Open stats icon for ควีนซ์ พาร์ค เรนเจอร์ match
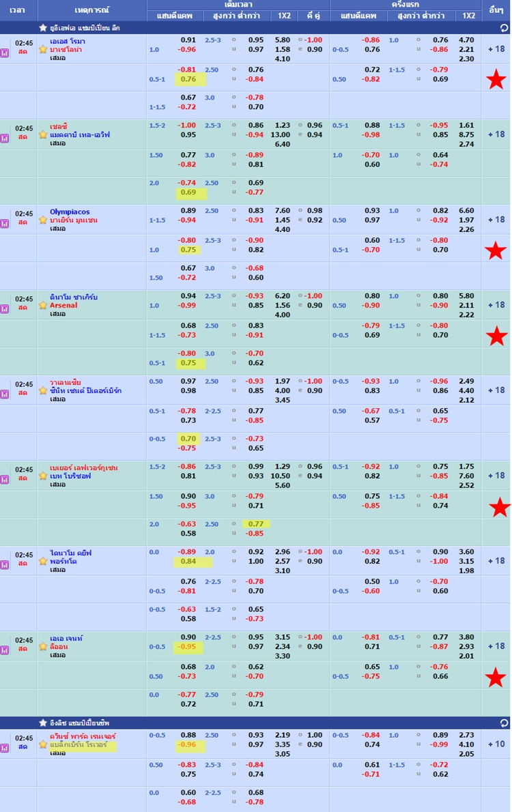 coord(5,749)
